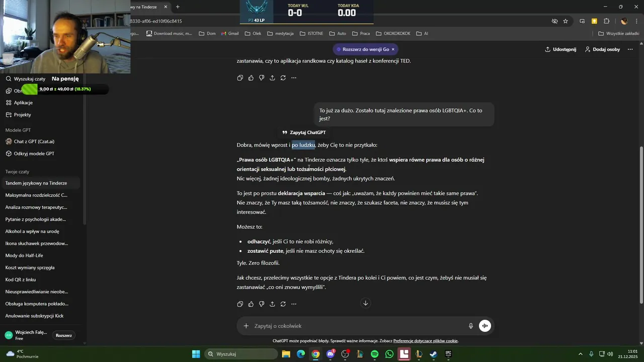The width and height of the screenshot is (644, 362).
Task: Open the conversation options three-dot menu
Action: click(x=630, y=49)
